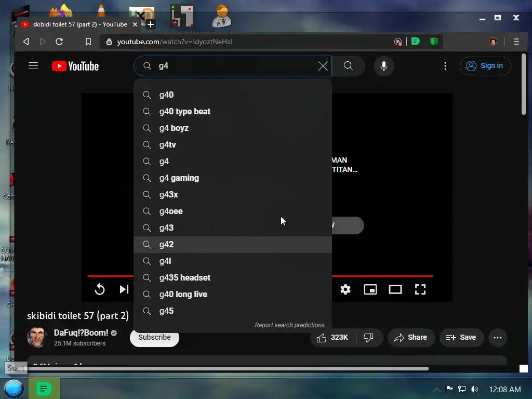Image resolution: width=532 pixels, height=399 pixels.
Task: Start voice search with the microphone
Action: [x=384, y=66]
